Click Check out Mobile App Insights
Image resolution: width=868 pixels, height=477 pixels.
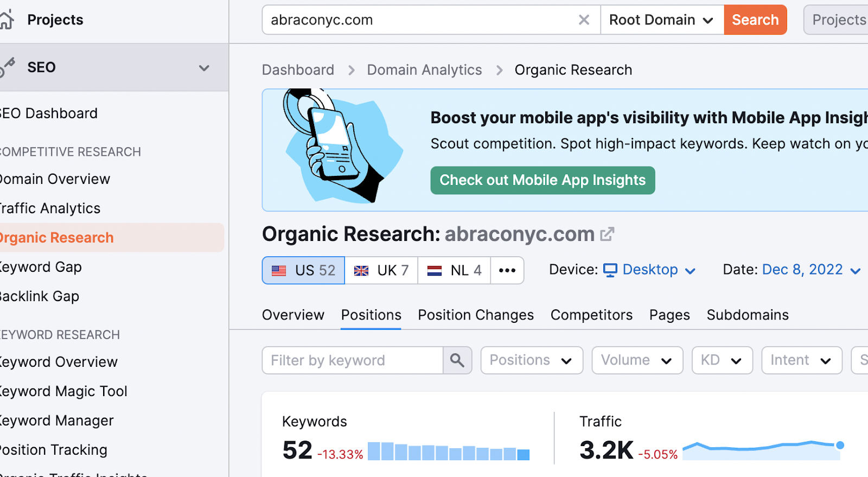[x=542, y=180]
